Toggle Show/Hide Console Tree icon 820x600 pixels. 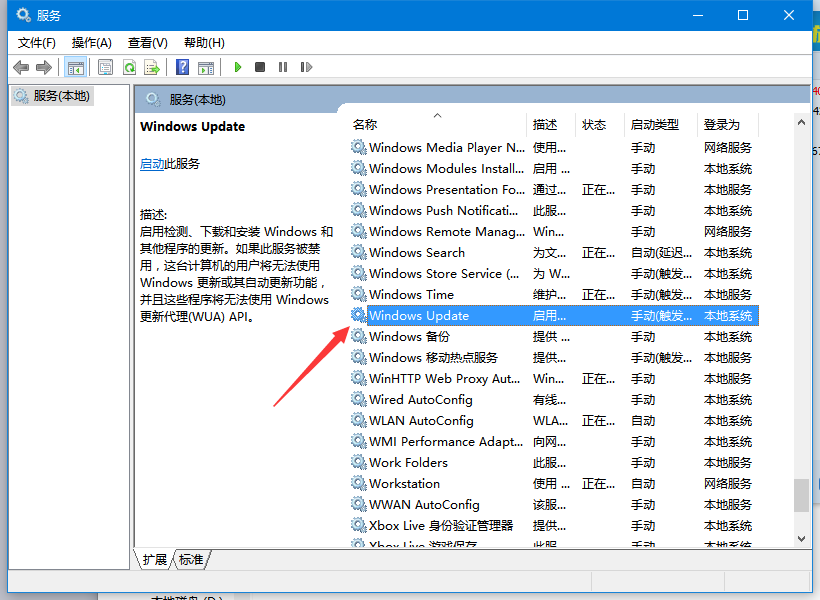[x=75, y=67]
